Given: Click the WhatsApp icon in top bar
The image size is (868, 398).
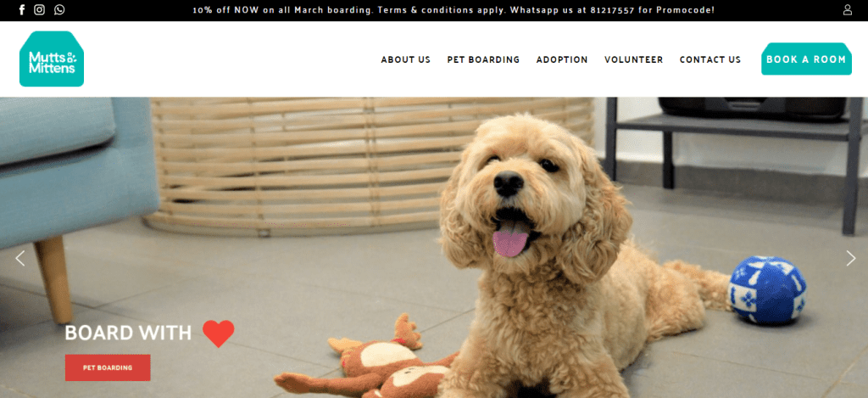Looking at the screenshot, I should (59, 9).
